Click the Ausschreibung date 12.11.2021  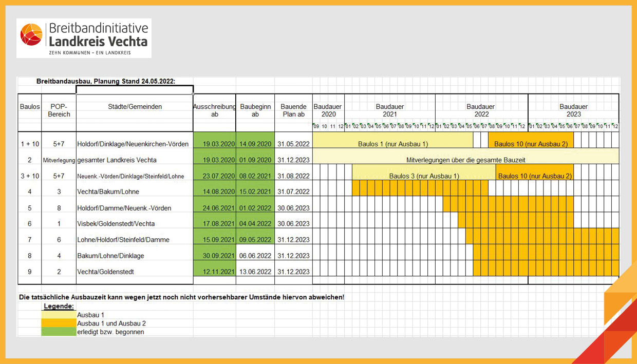coord(214,272)
